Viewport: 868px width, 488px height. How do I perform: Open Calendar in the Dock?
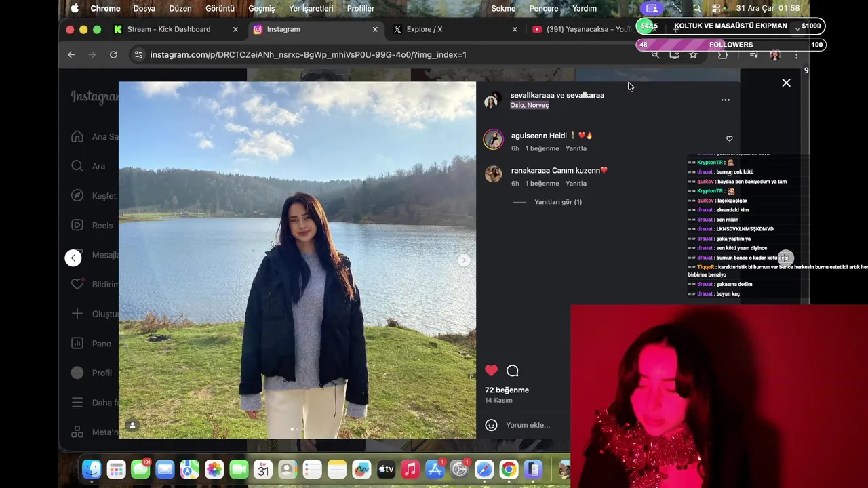point(263,469)
